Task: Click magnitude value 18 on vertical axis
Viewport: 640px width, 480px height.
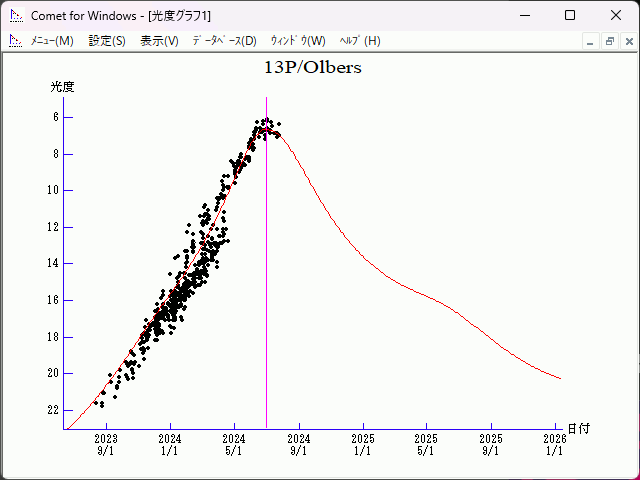Action: pyautogui.click(x=53, y=337)
